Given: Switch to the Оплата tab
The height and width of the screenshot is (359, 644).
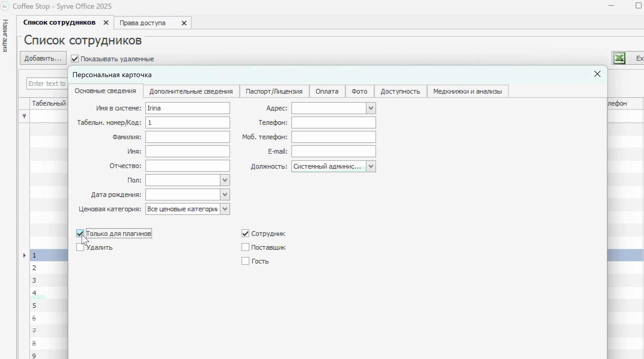Looking at the screenshot, I should point(327,92).
